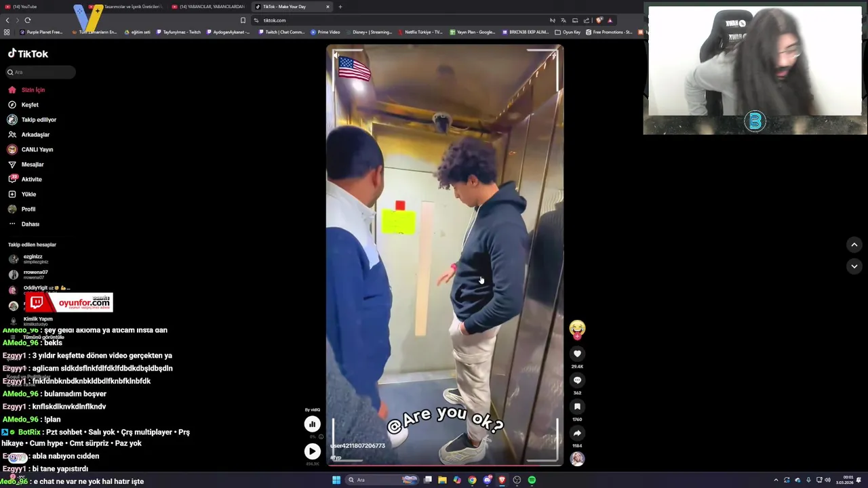This screenshot has height=488, width=868.
Task: Click the browser back arrow
Action: 7,20
